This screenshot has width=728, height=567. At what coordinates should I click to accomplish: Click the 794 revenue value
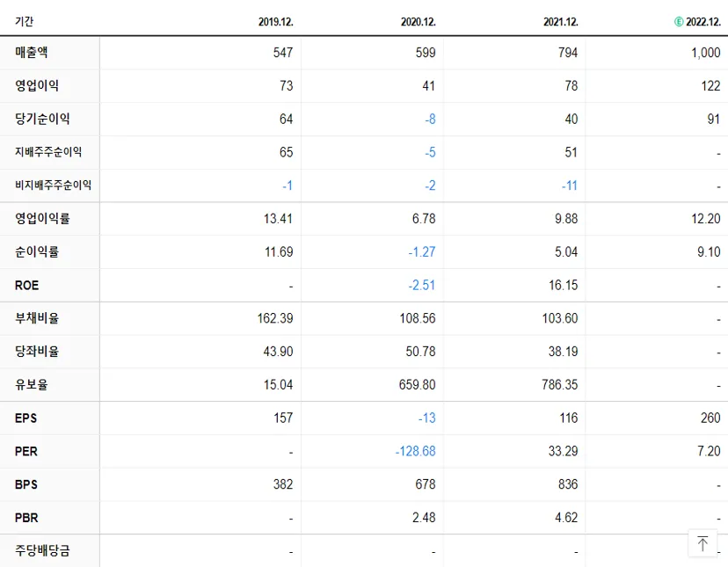coord(568,53)
